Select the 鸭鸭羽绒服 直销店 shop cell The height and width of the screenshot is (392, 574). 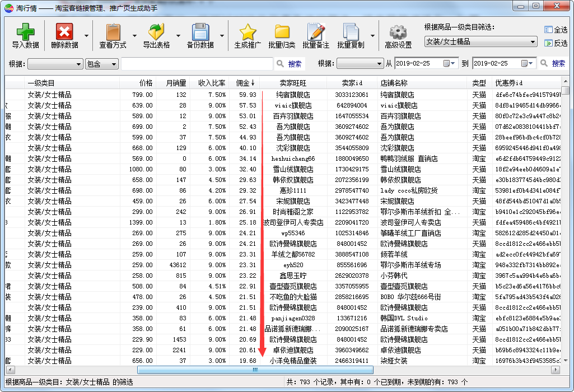(422, 158)
